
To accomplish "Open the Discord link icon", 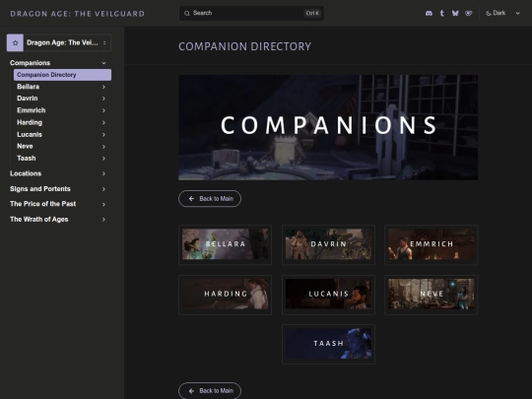I will [429, 13].
